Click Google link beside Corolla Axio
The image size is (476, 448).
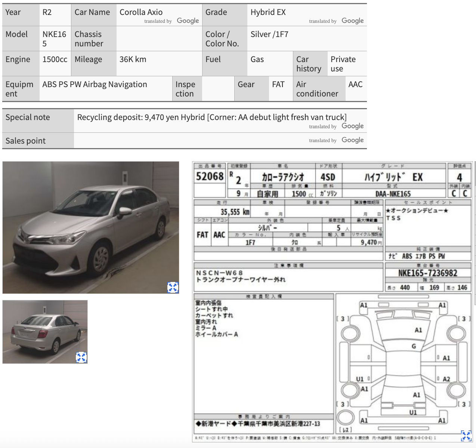[x=188, y=21]
